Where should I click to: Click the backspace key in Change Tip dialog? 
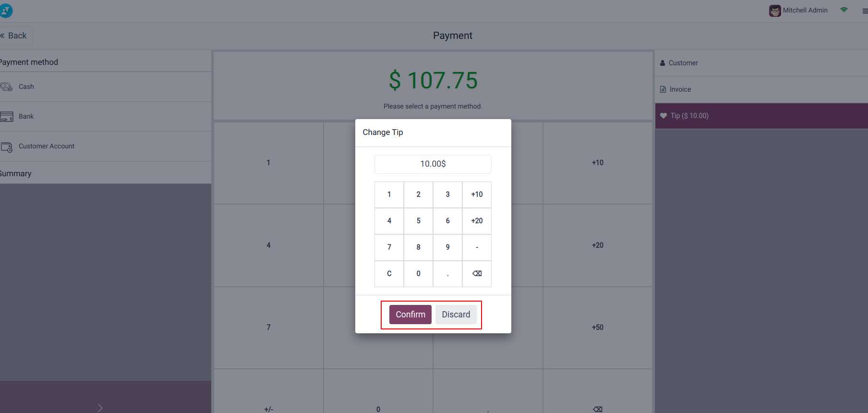477,274
